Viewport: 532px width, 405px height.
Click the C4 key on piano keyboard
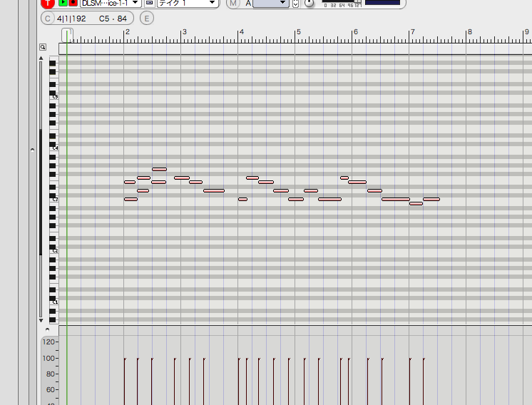pyautogui.click(x=52, y=148)
